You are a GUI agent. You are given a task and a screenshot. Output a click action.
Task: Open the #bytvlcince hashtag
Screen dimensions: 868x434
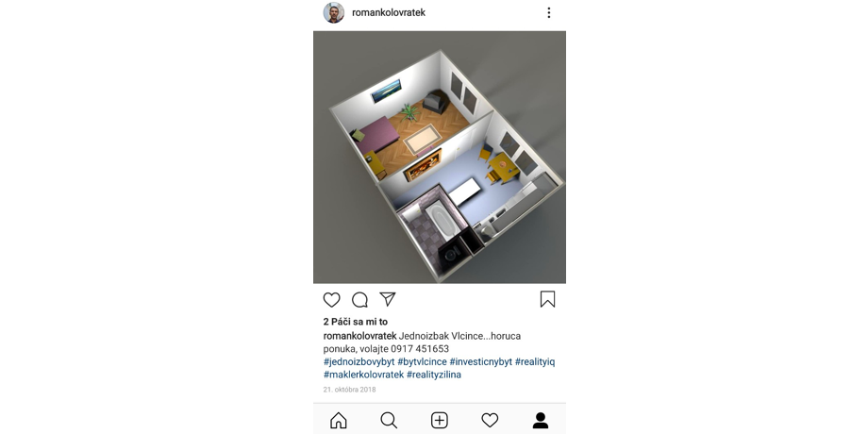[422, 362]
